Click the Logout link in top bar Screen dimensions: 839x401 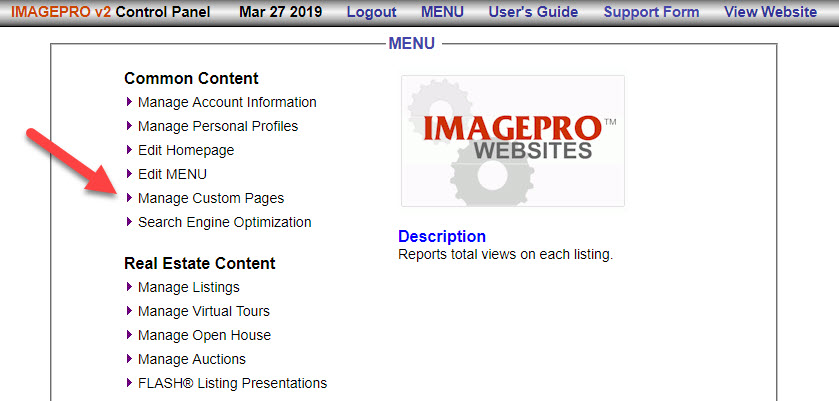[x=371, y=12]
